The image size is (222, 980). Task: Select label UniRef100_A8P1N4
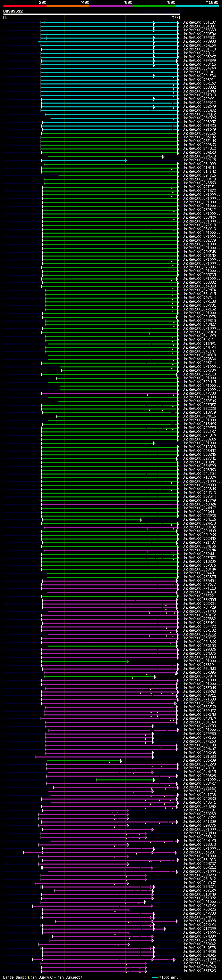coord(199,550)
